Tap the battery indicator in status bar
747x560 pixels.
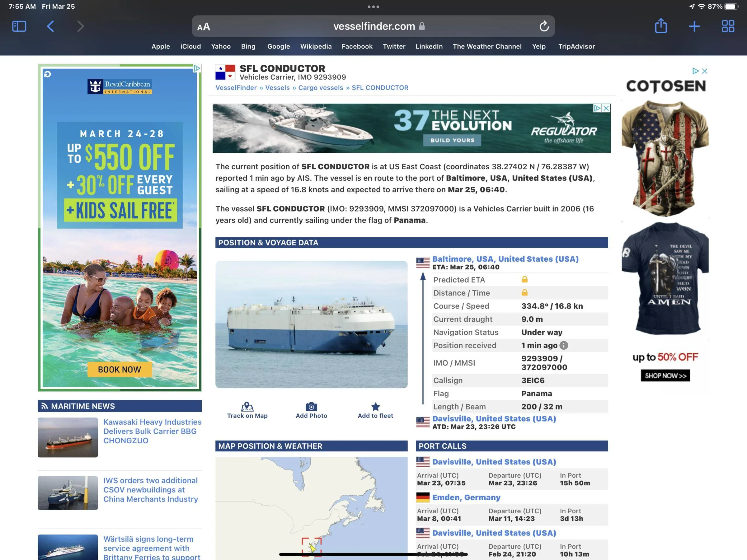point(731,7)
